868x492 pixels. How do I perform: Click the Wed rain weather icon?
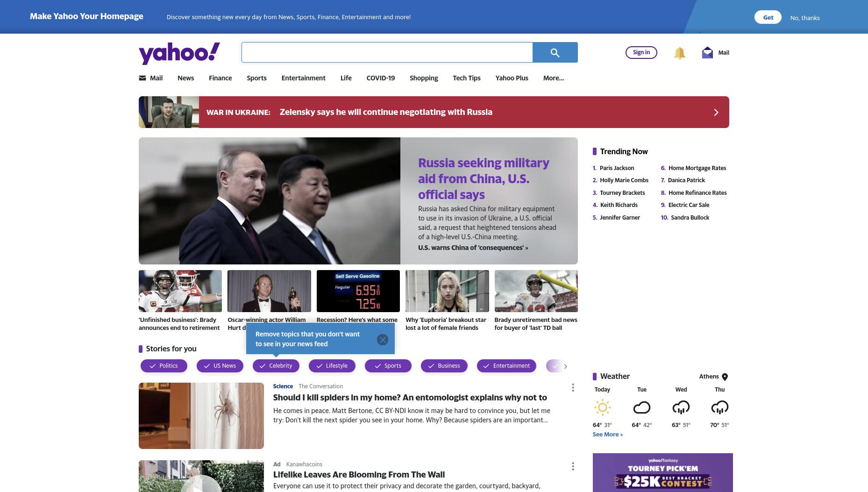tap(681, 408)
